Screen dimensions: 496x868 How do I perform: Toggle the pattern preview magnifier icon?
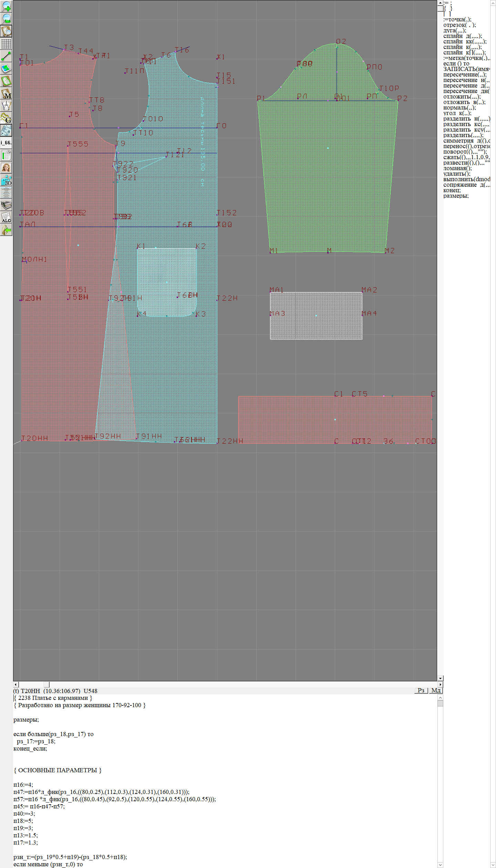click(x=6, y=31)
